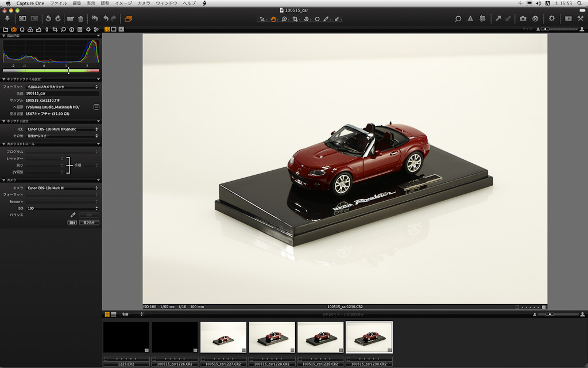Pick white balance with eyedropper in Camera panel
588x368 pixels.
73,215
